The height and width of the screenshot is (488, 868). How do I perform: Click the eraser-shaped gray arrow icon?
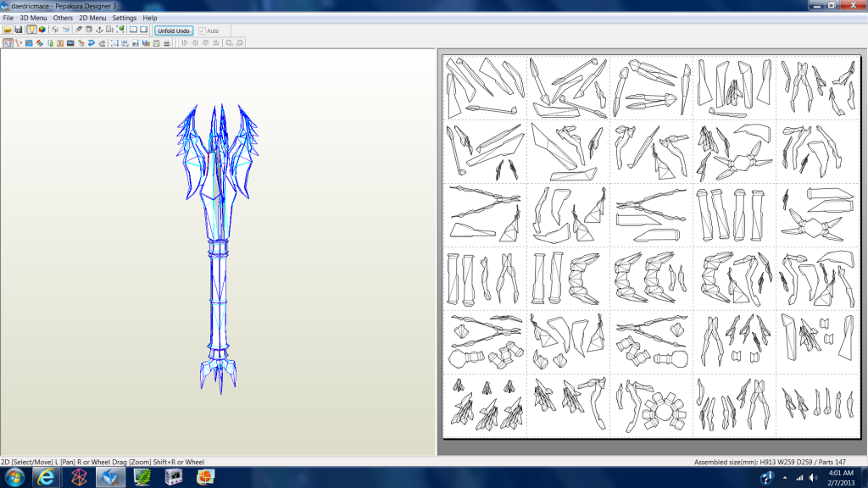coord(102,43)
